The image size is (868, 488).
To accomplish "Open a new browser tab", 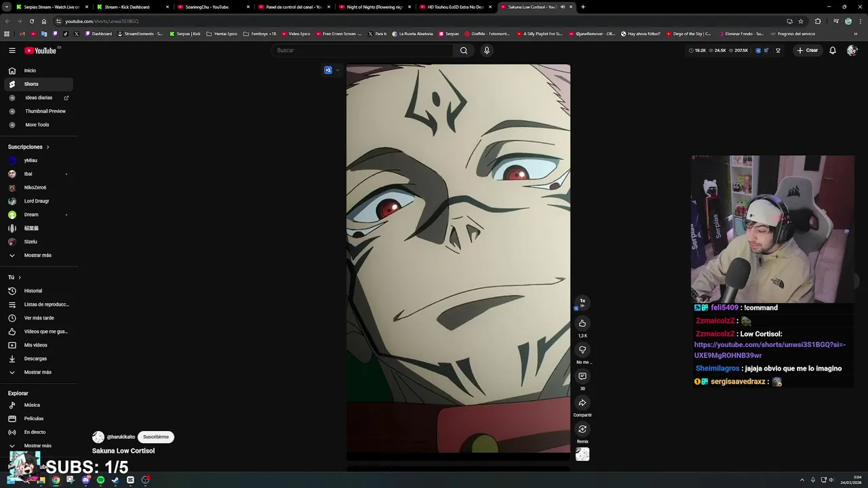I will pos(583,7).
